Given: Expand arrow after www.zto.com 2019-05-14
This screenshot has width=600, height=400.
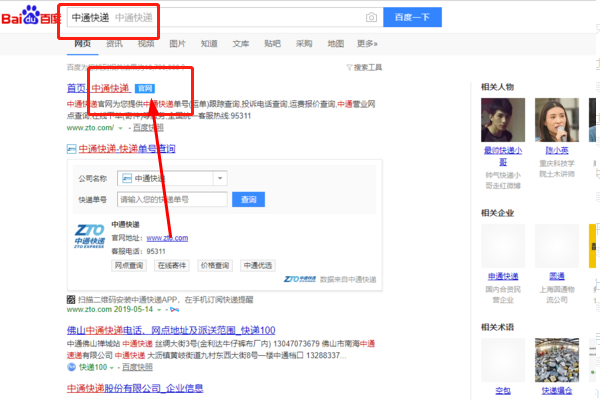Looking at the screenshot, I should [159, 310].
